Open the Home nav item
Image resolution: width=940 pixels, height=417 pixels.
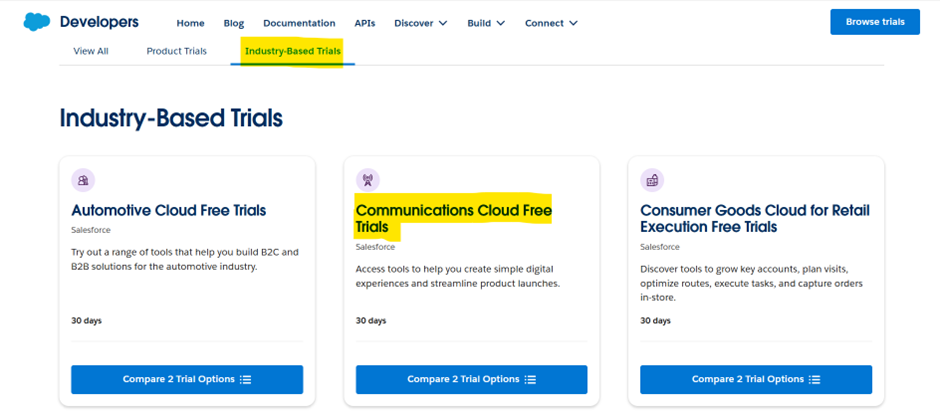[x=191, y=23]
